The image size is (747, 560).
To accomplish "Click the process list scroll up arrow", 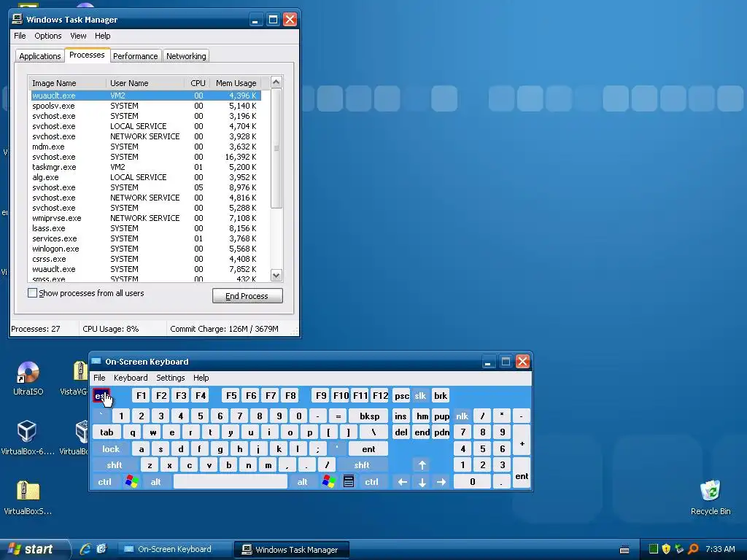I will click(276, 82).
